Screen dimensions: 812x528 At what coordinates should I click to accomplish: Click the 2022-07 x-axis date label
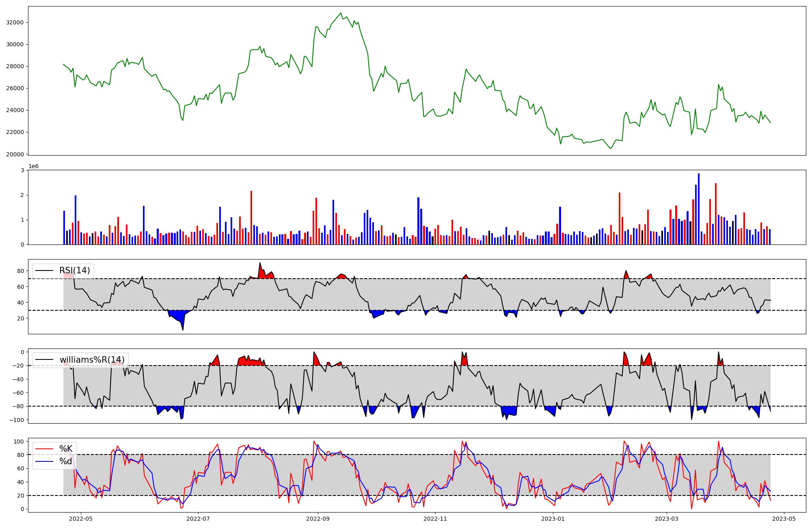coord(198,518)
